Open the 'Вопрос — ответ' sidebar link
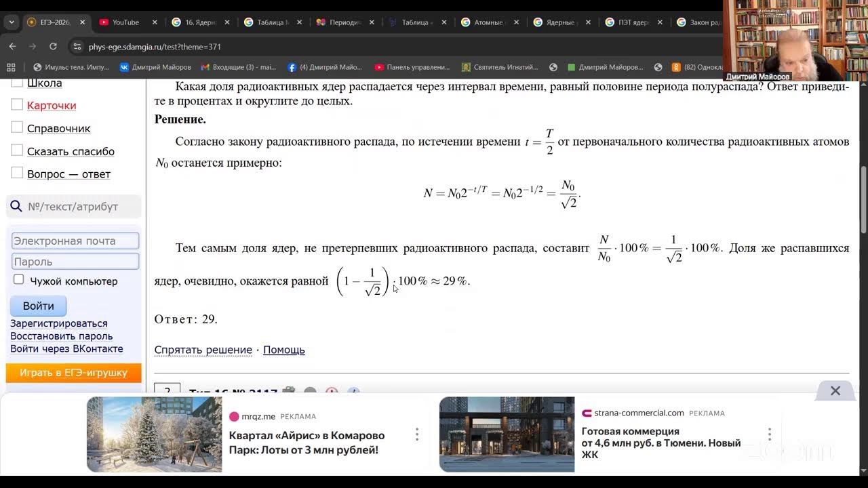Viewport: 868px width, 488px height. point(68,174)
